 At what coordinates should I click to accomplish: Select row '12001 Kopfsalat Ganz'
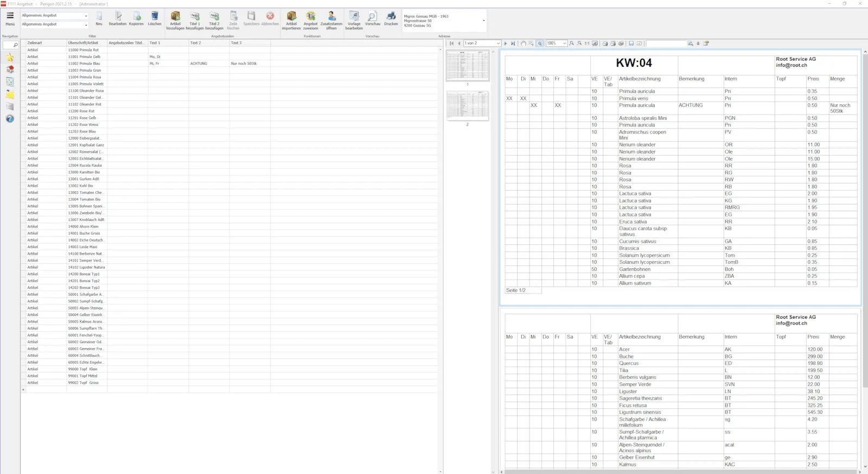click(229, 145)
